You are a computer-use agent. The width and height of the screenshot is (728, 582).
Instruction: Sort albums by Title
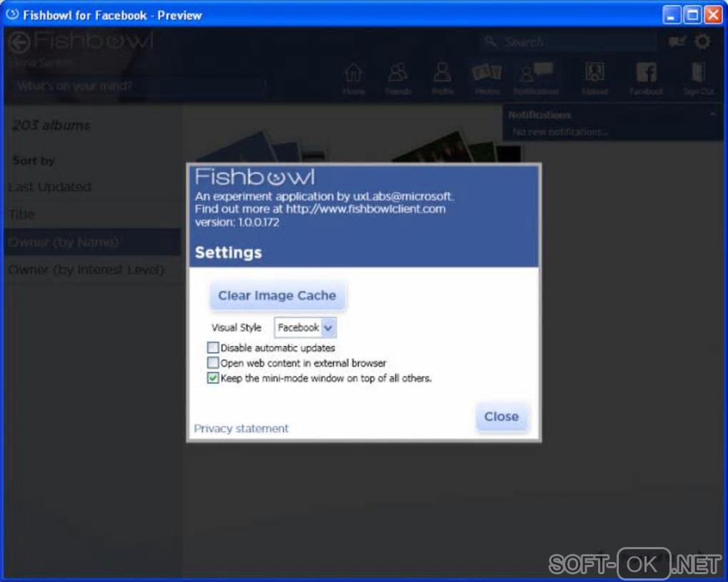[x=92, y=214]
